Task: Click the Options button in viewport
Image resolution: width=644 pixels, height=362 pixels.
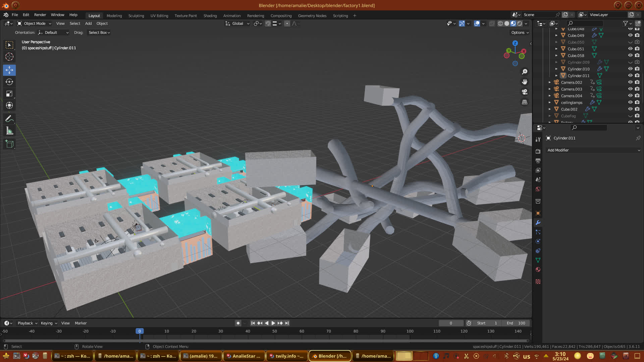Action: click(520, 33)
